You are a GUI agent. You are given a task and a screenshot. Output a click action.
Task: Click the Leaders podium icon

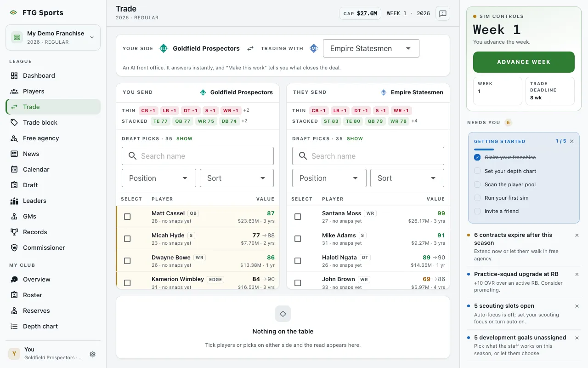[14, 201]
